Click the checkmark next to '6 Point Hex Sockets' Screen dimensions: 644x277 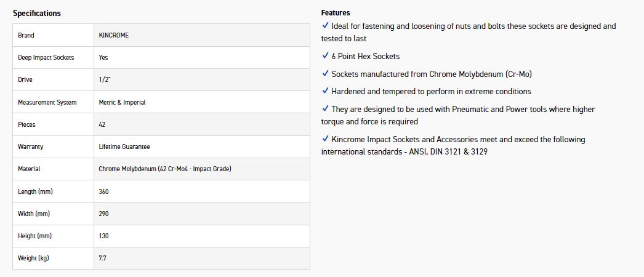[325, 56]
